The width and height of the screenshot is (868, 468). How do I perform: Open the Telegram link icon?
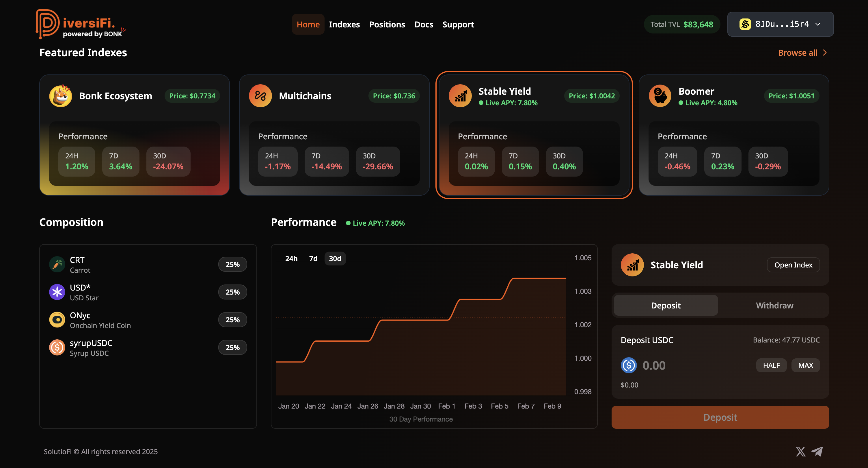[817, 451]
